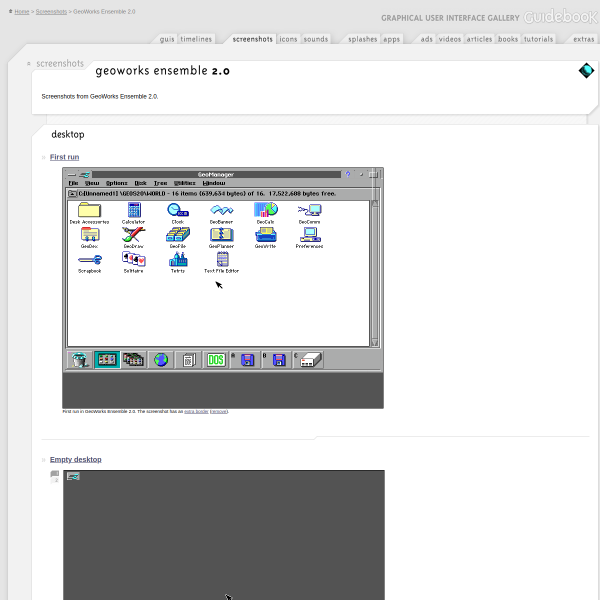Switch to the sounds tab
600x600 pixels.
tap(316, 39)
